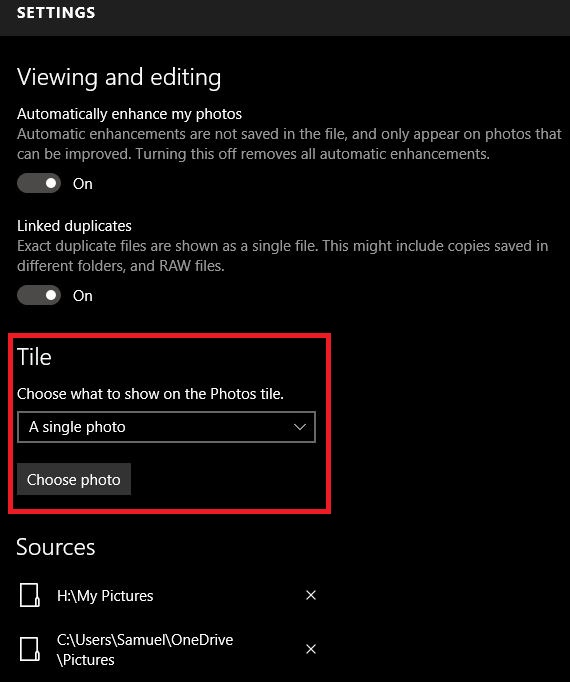Expand tile options via the chevron arrow
The width and height of the screenshot is (570, 682).
(x=300, y=427)
